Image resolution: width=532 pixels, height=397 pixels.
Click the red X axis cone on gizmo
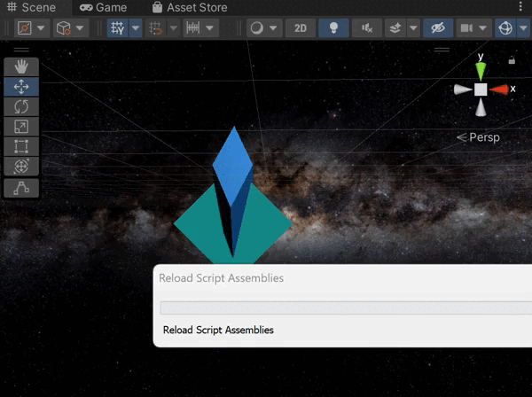[499, 90]
